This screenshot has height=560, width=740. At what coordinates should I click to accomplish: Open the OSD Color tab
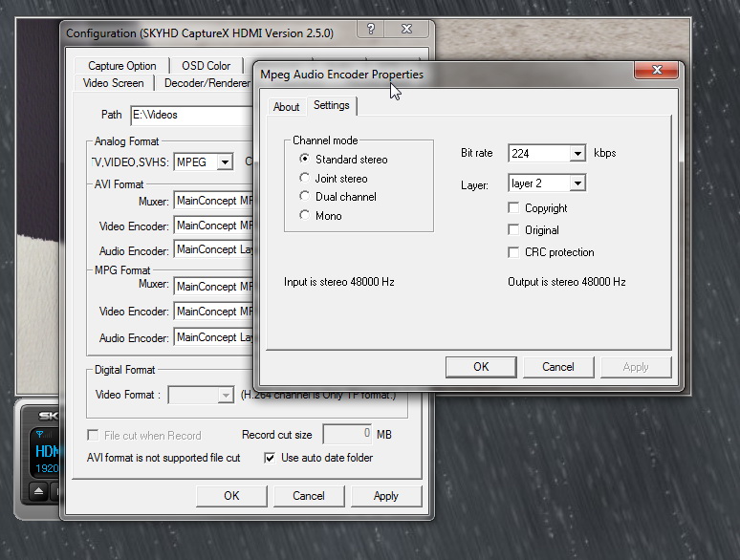pyautogui.click(x=206, y=66)
